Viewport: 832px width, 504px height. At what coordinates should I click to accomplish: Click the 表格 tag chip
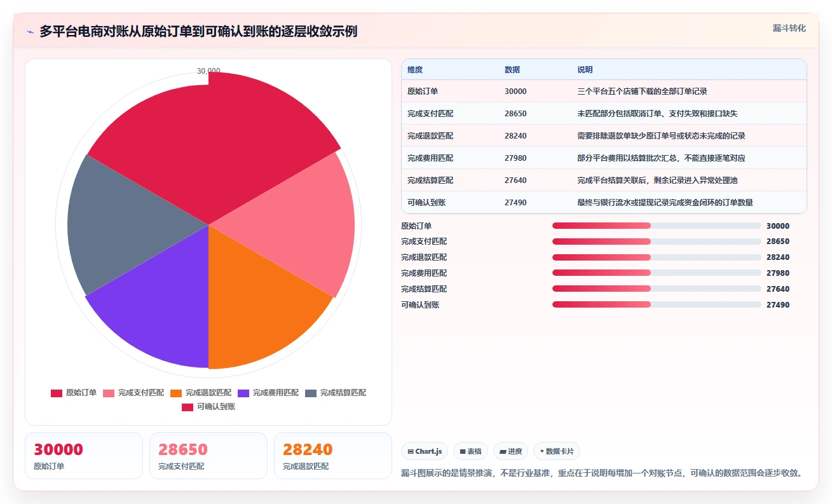coord(471,451)
